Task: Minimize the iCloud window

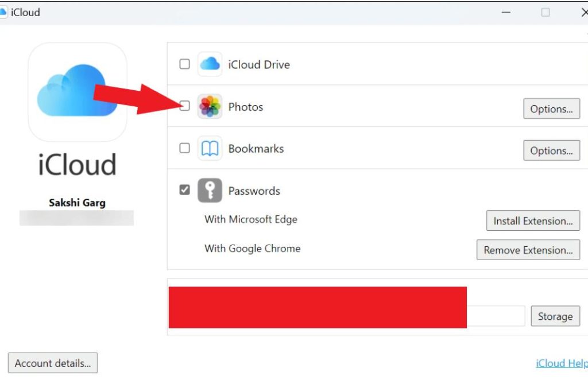Action: (506, 12)
